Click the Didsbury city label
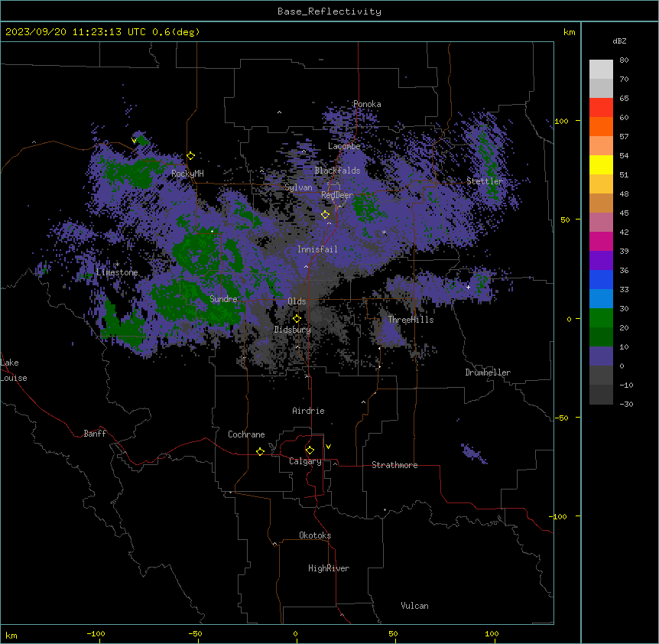The width and height of the screenshot is (659, 644). tap(293, 330)
